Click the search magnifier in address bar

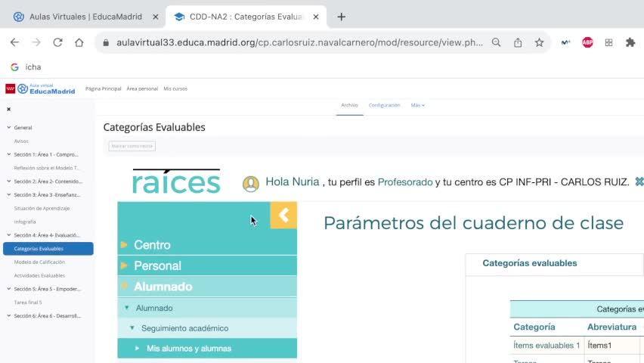tap(496, 42)
